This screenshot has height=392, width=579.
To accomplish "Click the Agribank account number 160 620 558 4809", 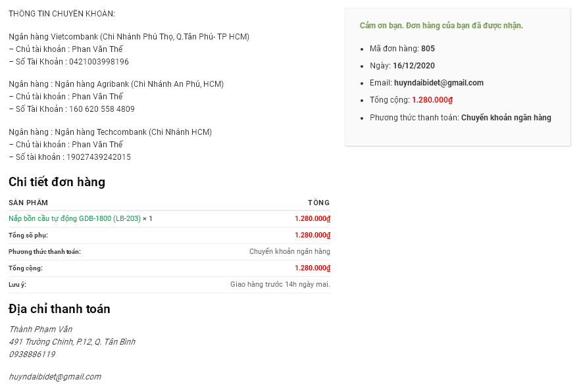I will coord(102,109).
